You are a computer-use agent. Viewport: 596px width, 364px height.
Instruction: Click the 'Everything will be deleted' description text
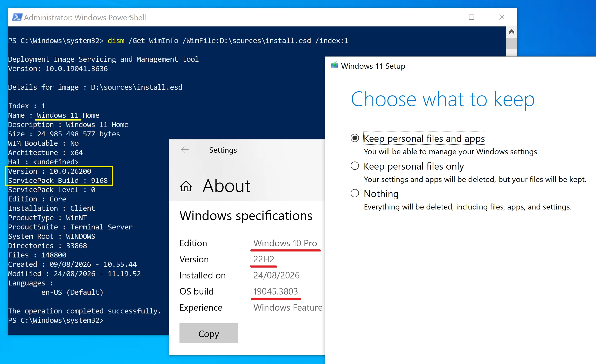(x=468, y=207)
